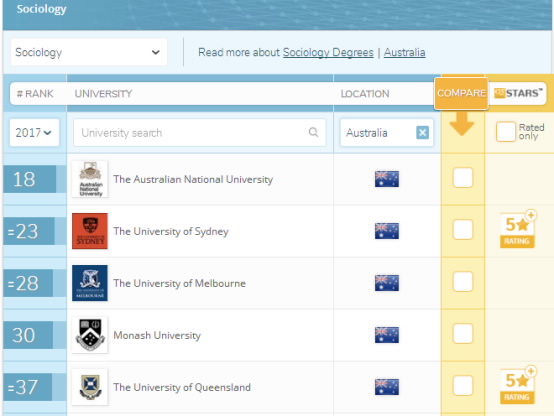Clear the Australia location filter
Viewport: 554px width, 416px height.
422,133
